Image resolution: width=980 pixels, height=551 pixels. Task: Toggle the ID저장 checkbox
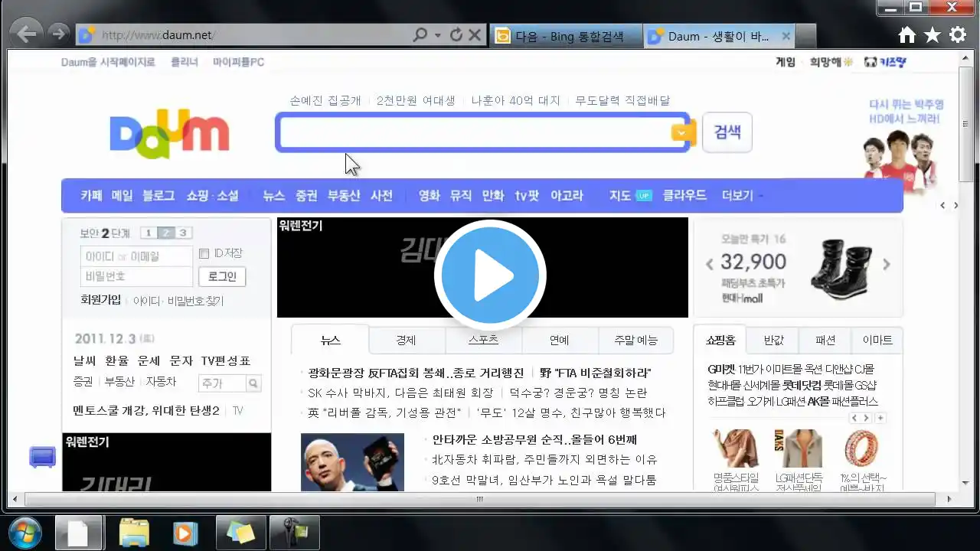pyautogui.click(x=204, y=253)
